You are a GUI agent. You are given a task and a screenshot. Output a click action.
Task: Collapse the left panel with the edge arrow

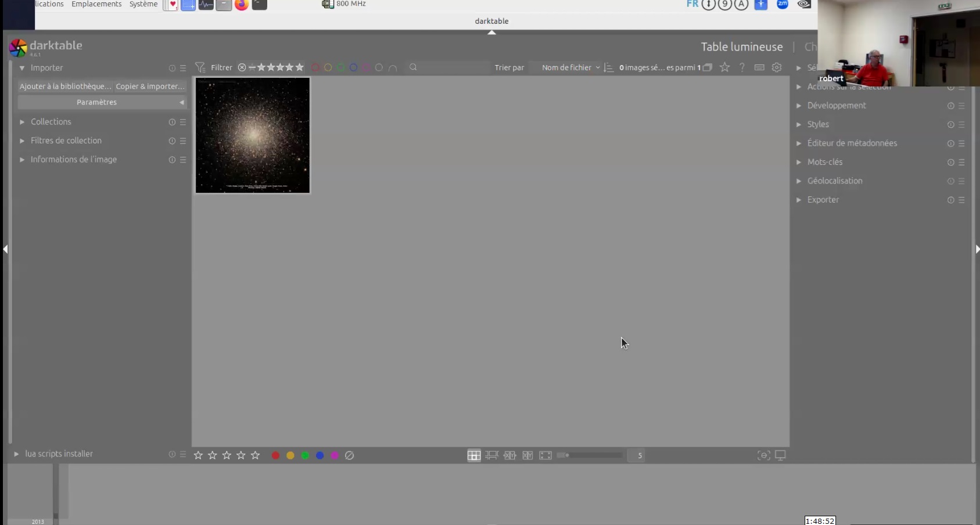click(x=5, y=249)
